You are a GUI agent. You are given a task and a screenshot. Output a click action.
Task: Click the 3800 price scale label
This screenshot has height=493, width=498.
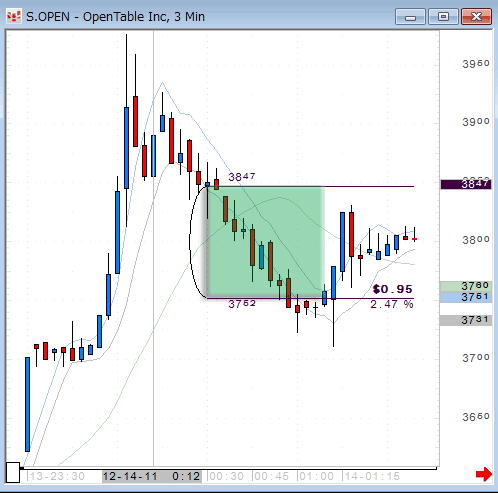(x=476, y=240)
